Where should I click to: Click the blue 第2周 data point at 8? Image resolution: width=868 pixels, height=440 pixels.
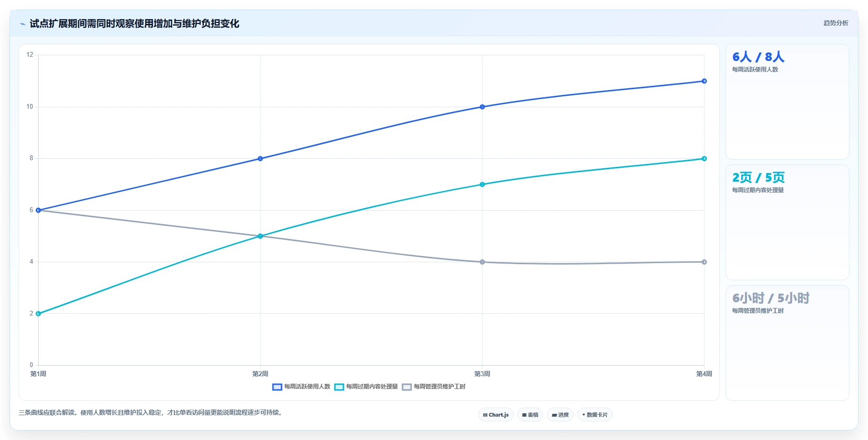pos(260,159)
